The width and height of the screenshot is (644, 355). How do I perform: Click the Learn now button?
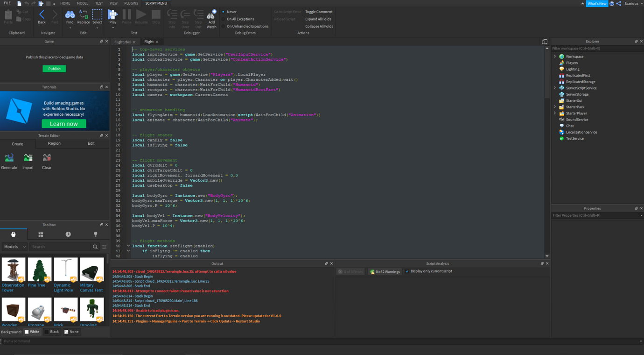coord(63,123)
